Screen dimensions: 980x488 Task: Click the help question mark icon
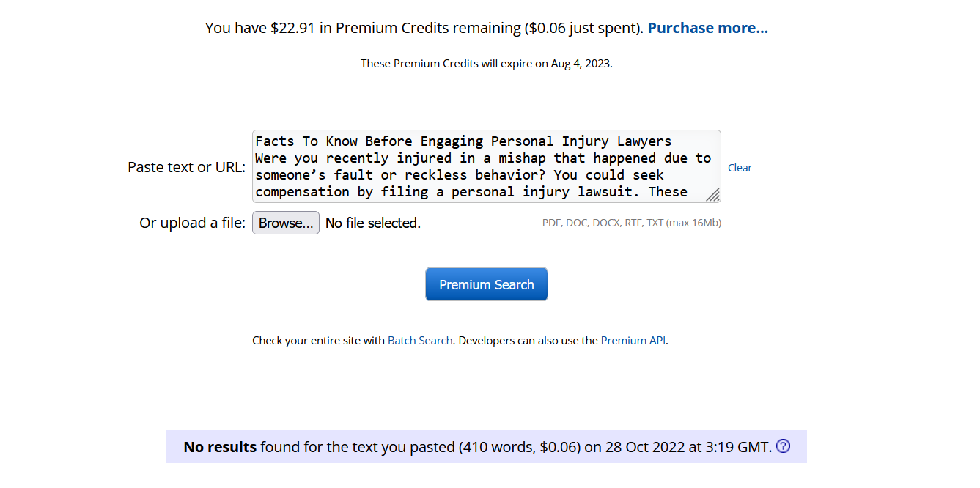(783, 446)
